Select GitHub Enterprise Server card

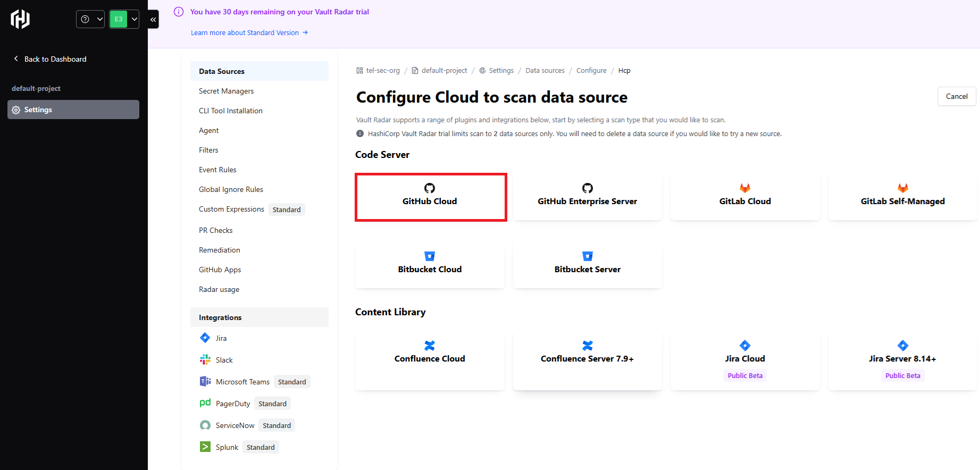588,196
